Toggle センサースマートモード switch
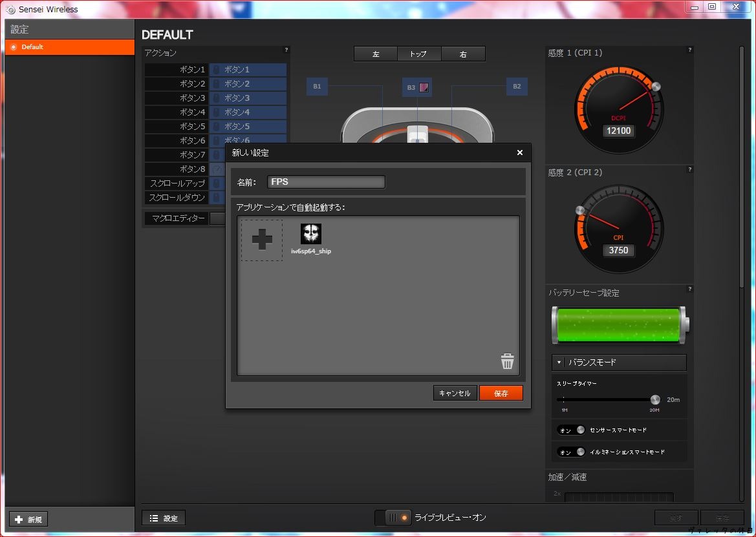This screenshot has height=537, width=756. (571, 430)
